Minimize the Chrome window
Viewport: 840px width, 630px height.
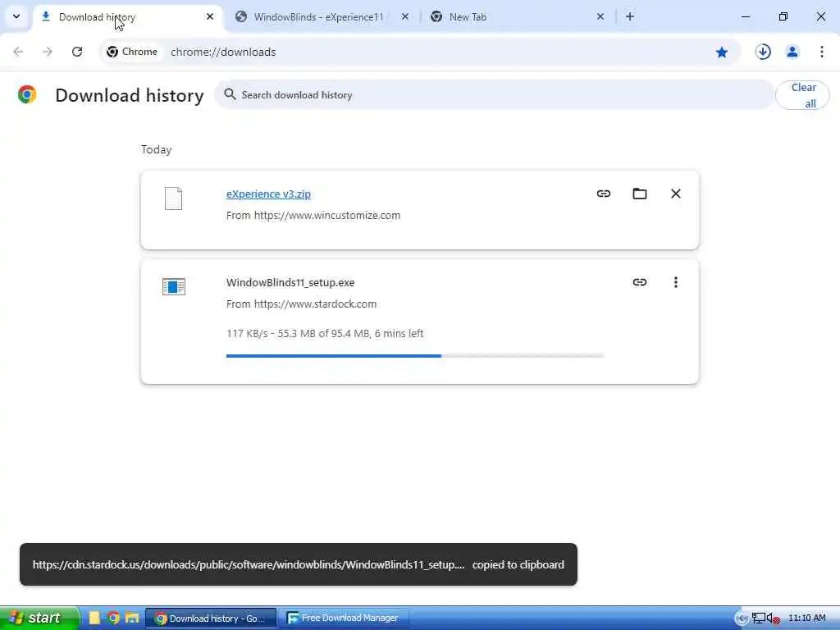pos(746,16)
